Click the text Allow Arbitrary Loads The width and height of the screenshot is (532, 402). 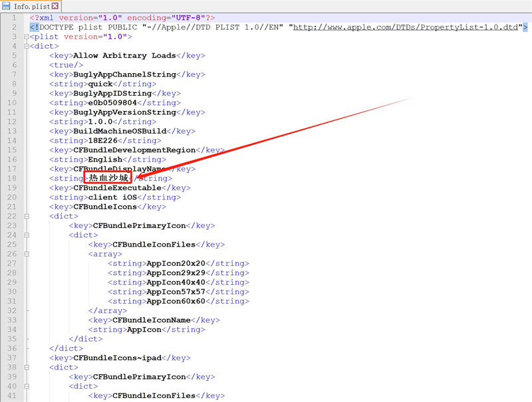[124, 56]
